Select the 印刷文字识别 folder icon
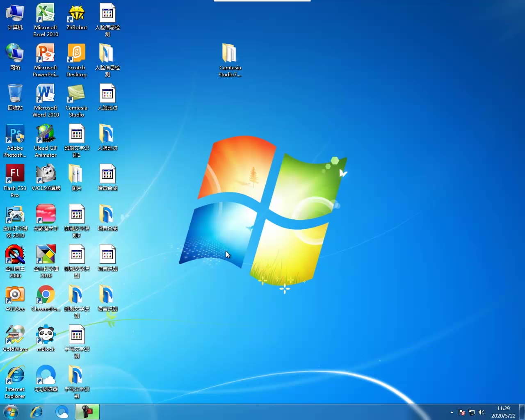 coord(76,301)
